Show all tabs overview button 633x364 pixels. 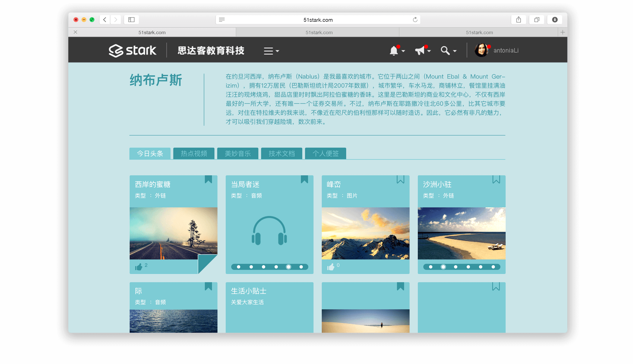537,19
